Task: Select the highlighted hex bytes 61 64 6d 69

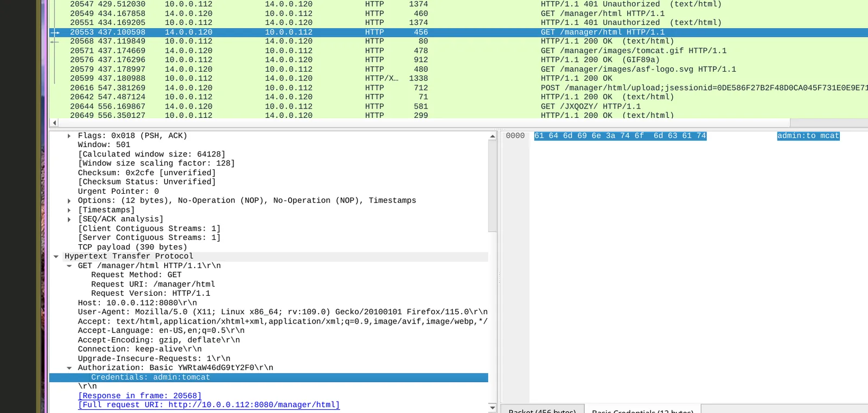Action: click(x=620, y=136)
